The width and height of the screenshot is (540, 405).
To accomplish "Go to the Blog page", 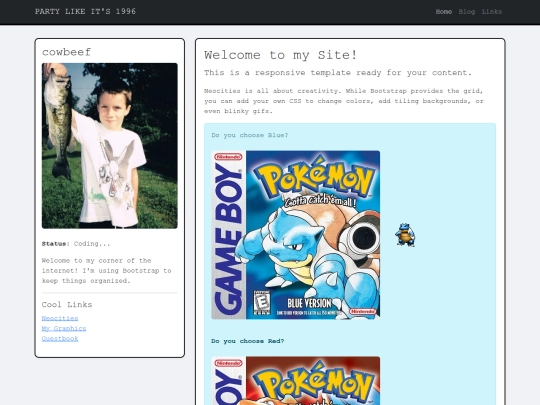I will [467, 12].
